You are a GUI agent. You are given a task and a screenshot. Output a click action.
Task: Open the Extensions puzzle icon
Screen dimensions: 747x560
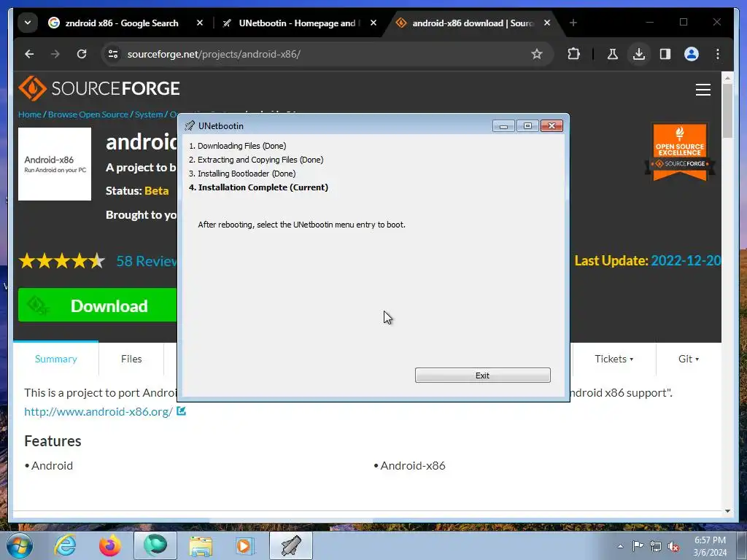coord(573,54)
